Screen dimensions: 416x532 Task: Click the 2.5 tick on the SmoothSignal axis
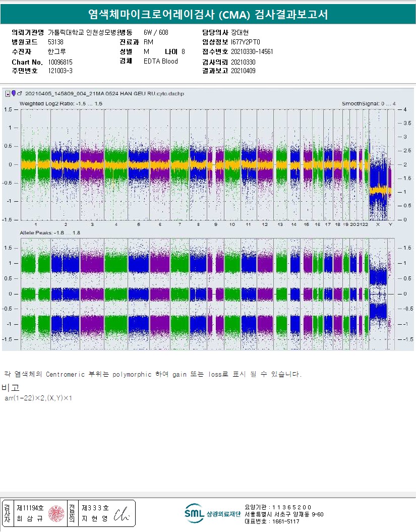407,150
